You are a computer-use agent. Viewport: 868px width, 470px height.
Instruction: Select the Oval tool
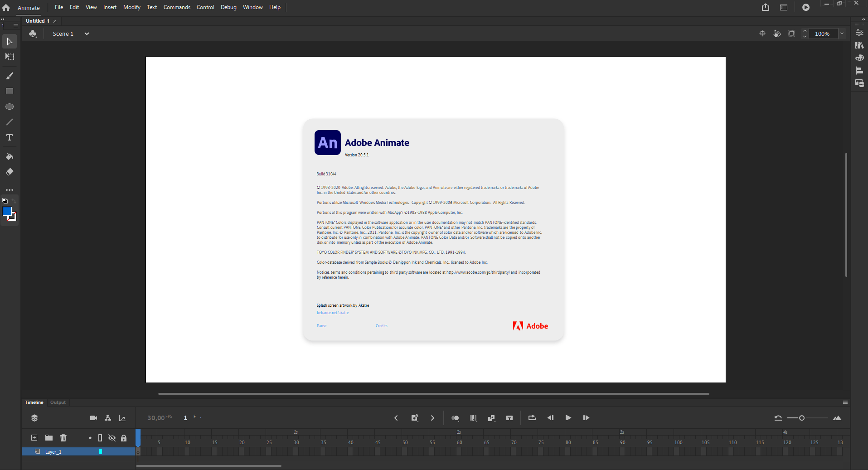pyautogui.click(x=10, y=107)
